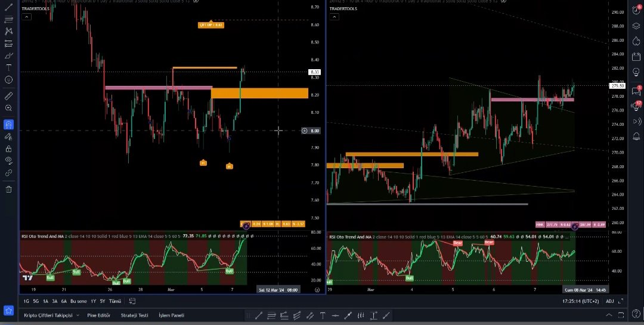This screenshot has height=325, width=644.
Task: Select the XABCD pattern tool
Action: tap(8, 31)
